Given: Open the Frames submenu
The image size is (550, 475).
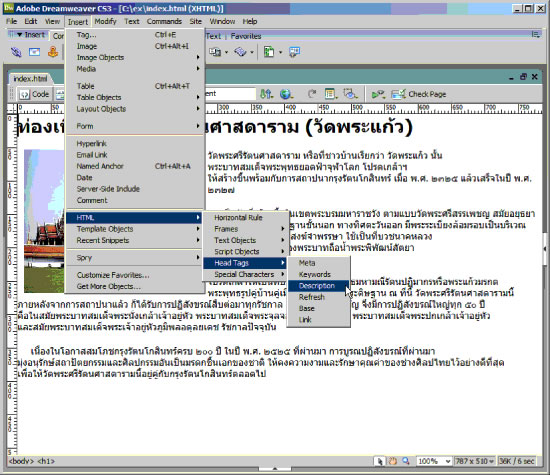Looking at the screenshot, I should pyautogui.click(x=245, y=229).
